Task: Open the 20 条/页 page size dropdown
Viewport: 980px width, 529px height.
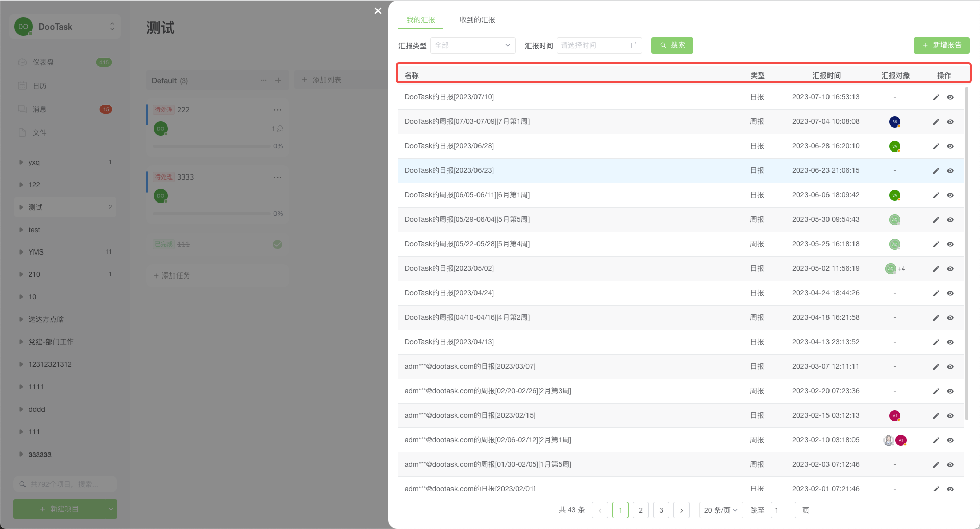Action: click(720, 510)
